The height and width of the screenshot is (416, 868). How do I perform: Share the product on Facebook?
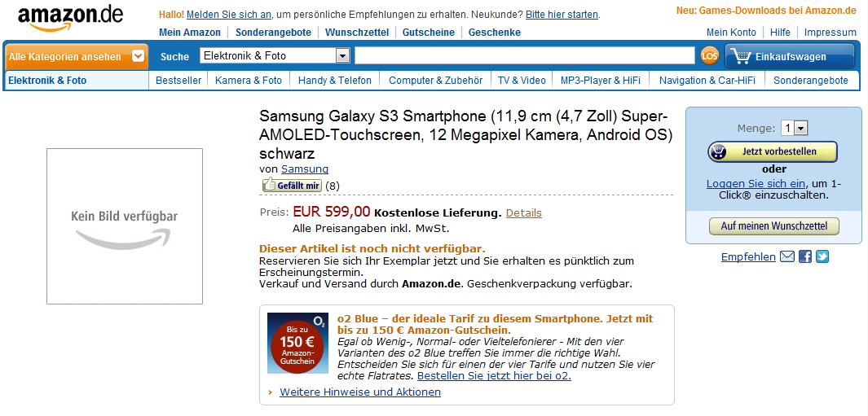click(x=805, y=257)
